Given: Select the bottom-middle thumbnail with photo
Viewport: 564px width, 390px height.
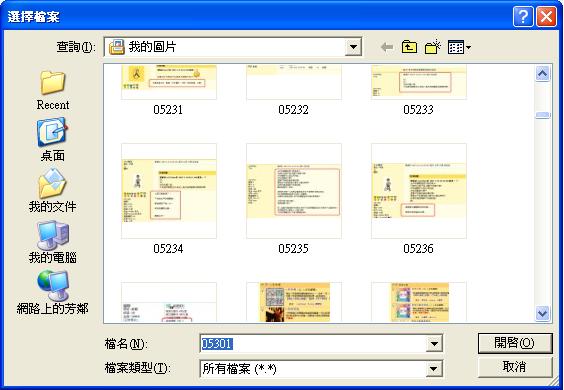Looking at the screenshot, I should point(294,302).
